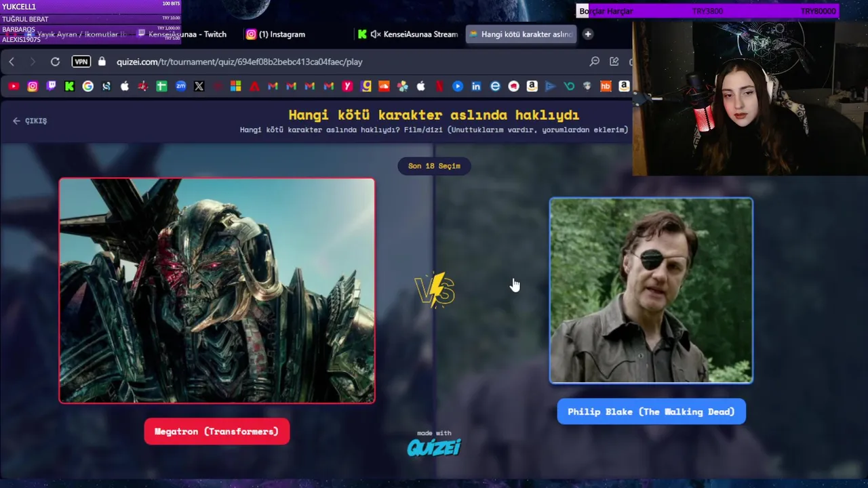Open the pink Y bookmark icon

coord(347,86)
